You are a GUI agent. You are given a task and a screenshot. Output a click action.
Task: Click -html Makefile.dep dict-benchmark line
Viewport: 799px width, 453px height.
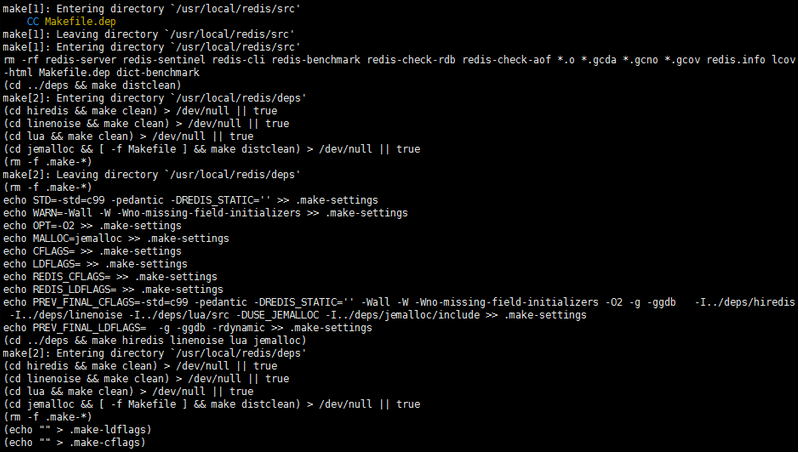(x=101, y=73)
